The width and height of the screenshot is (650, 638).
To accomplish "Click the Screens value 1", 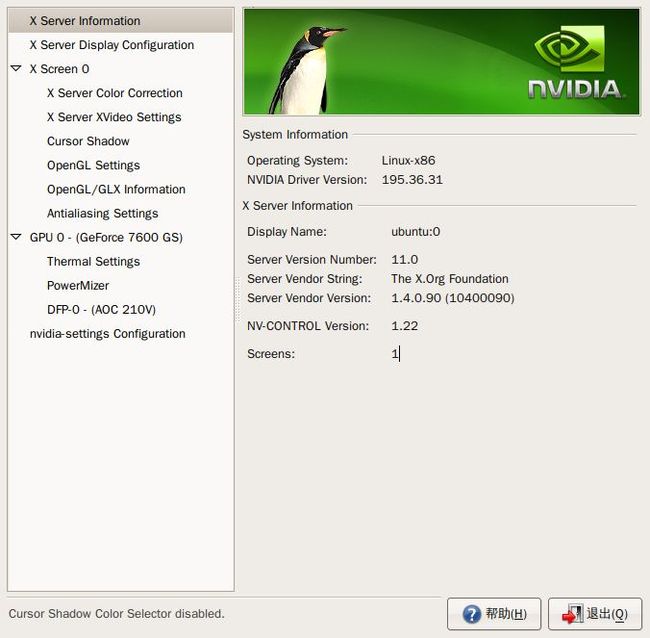I will click(x=395, y=354).
